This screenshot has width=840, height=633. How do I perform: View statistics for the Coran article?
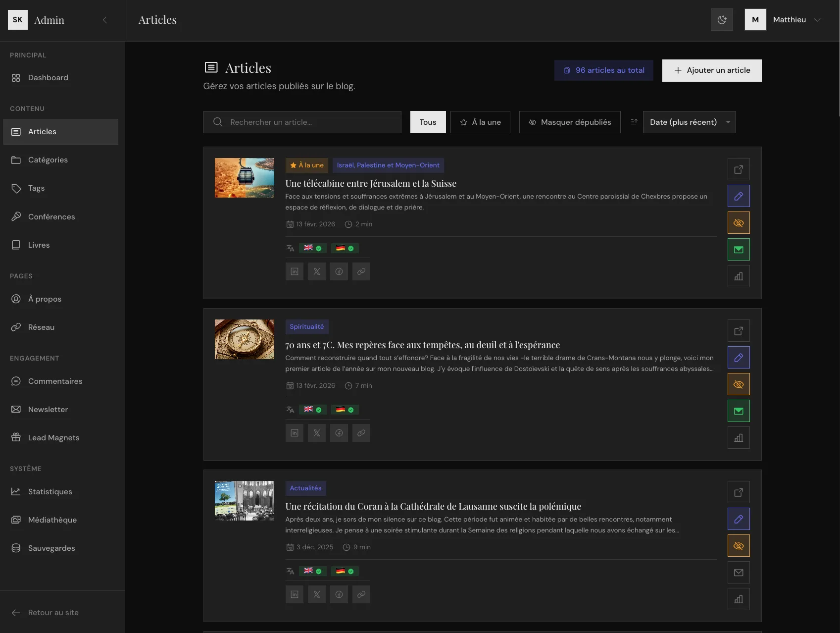738,599
